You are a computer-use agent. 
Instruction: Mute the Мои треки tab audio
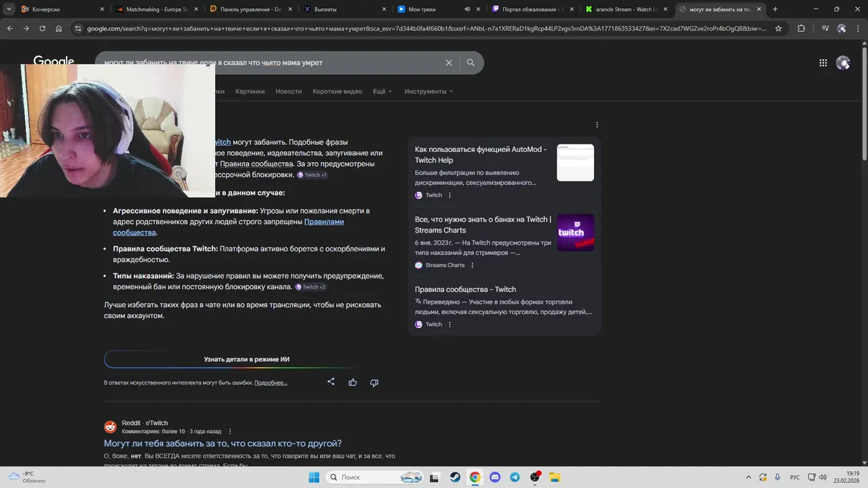coord(467,9)
